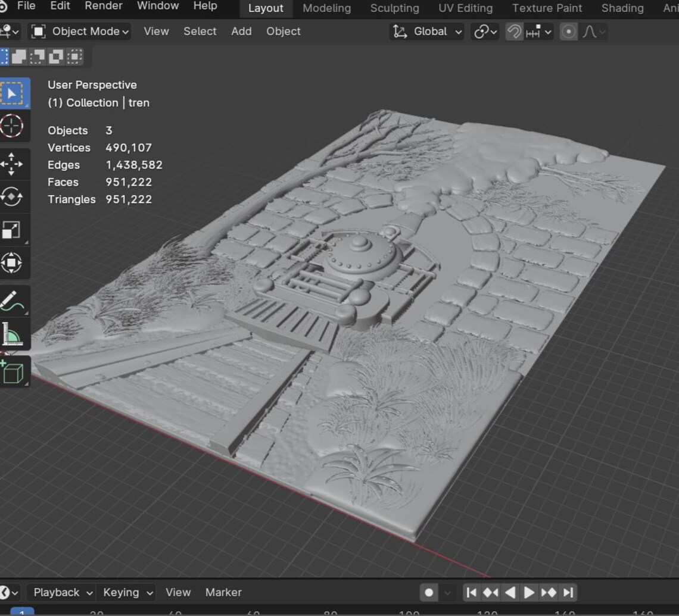Switch to the Layout workspace tab

point(266,8)
